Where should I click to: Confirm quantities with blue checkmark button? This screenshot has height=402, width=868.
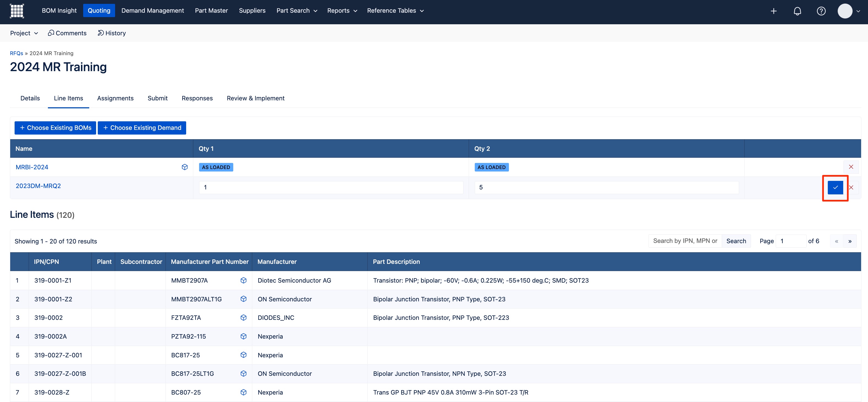[835, 187]
